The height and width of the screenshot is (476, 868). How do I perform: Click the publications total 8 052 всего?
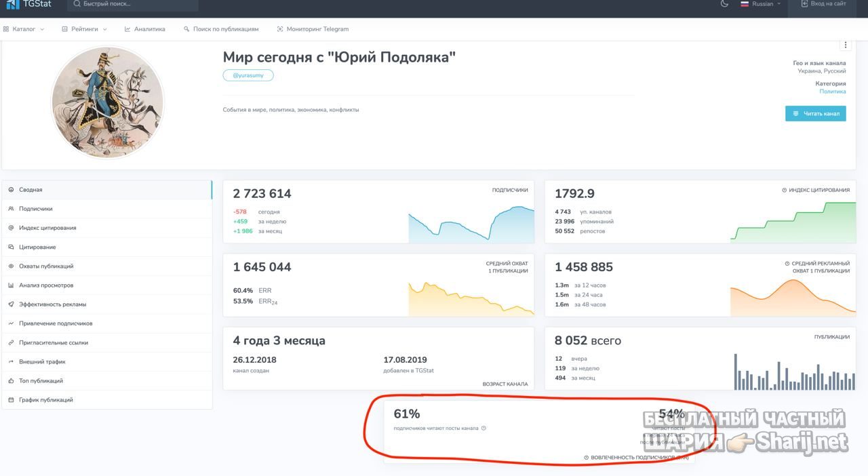click(x=588, y=340)
